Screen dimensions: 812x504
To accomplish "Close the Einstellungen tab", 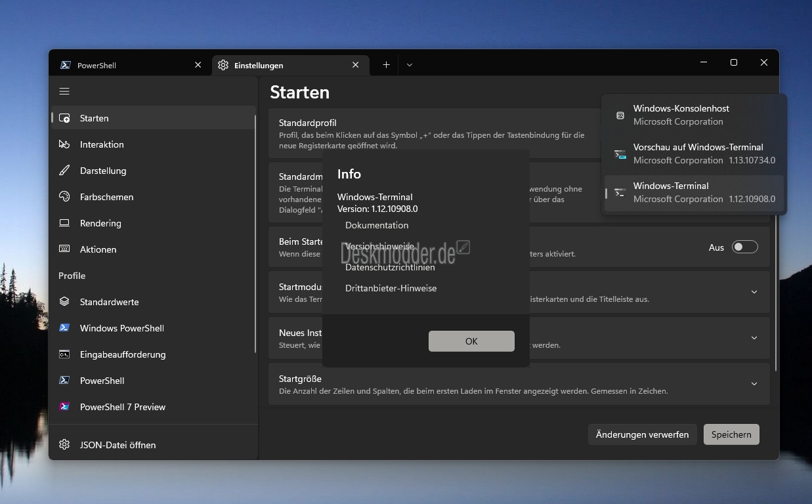I will click(356, 65).
